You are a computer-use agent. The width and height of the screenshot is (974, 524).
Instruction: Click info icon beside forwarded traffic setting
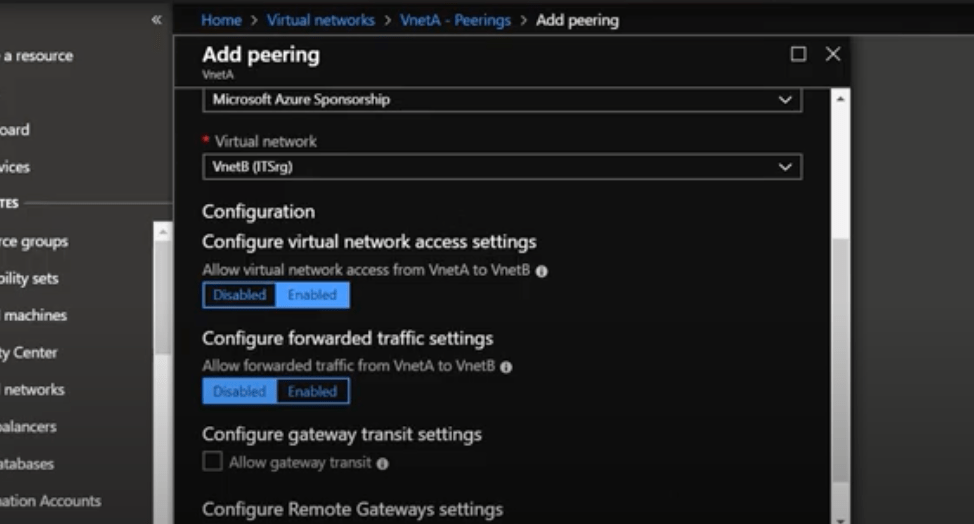[x=506, y=367]
